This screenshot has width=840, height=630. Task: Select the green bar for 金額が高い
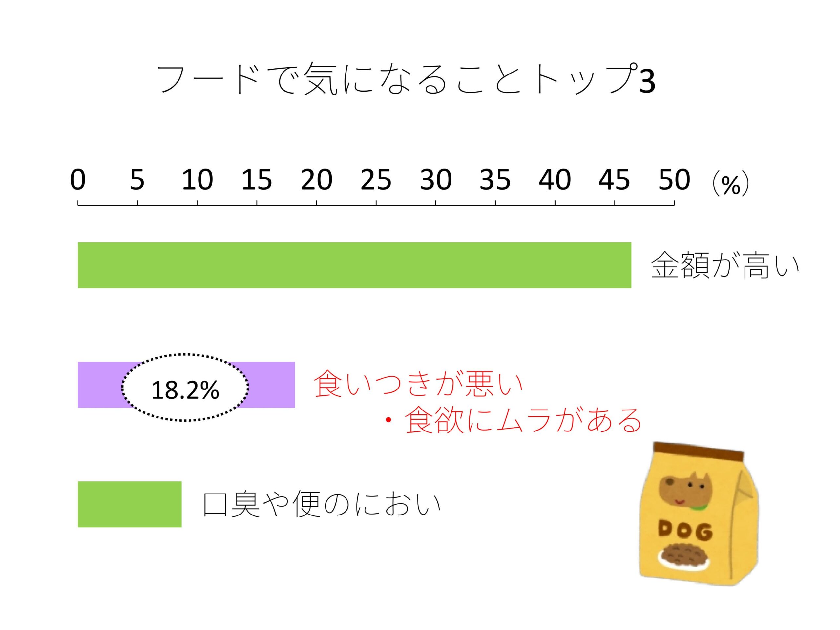[354, 265]
